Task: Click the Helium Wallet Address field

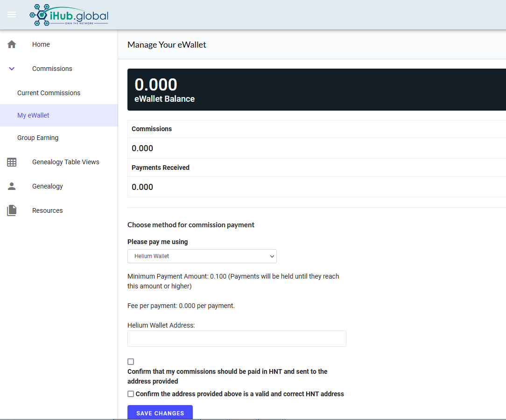Action: click(x=237, y=338)
